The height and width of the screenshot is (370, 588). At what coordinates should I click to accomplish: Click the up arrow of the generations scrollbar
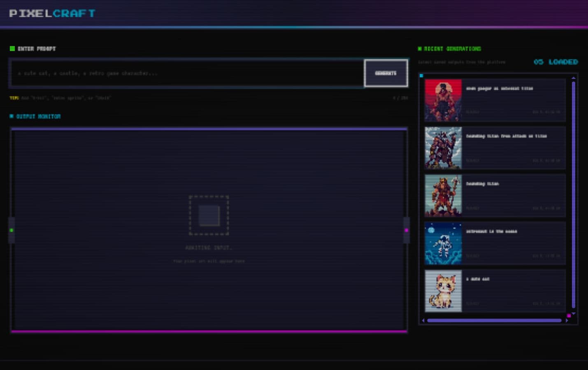(574, 78)
